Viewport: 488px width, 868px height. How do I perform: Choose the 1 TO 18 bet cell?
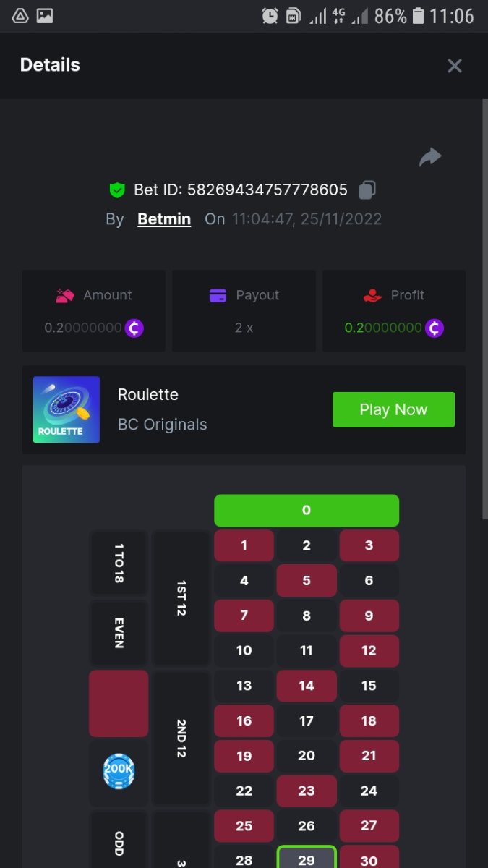[119, 563]
